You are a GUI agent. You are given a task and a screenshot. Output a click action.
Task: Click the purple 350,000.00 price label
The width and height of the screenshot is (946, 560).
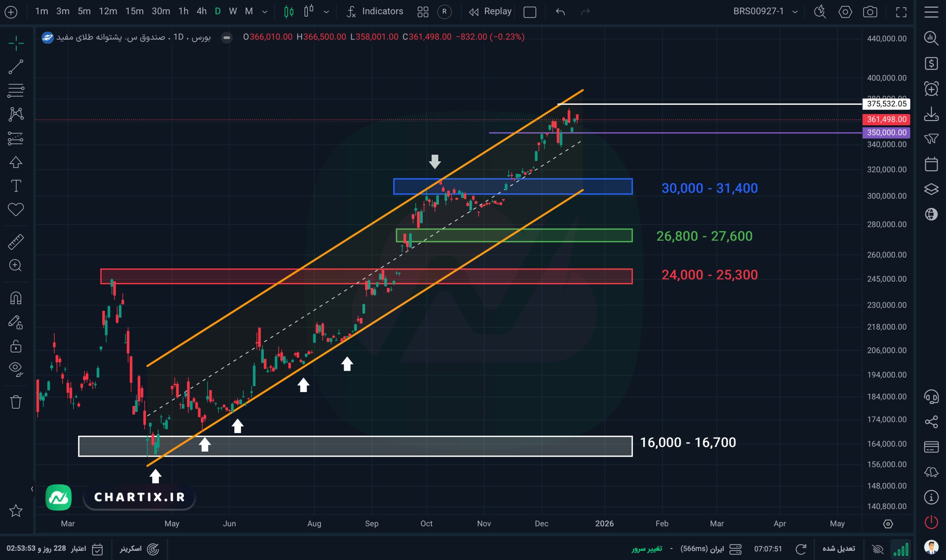tap(886, 133)
